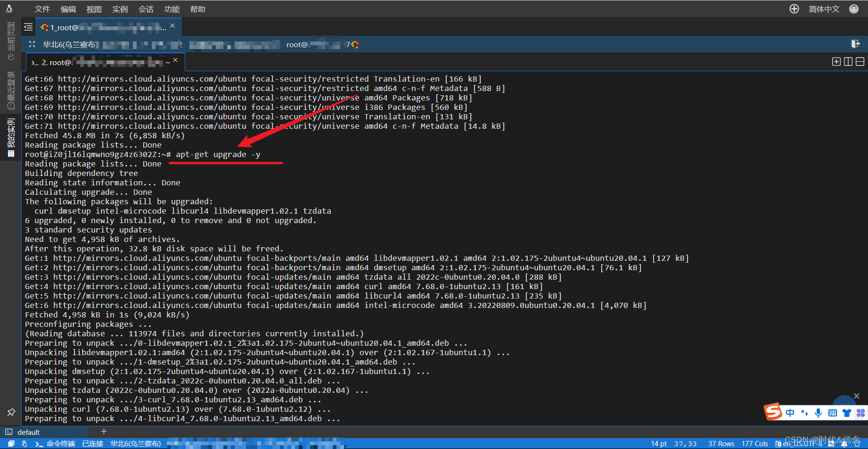Image resolution: width=868 pixels, height=449 pixels.
Task: Open the user avatar profile
Action: [853, 9]
